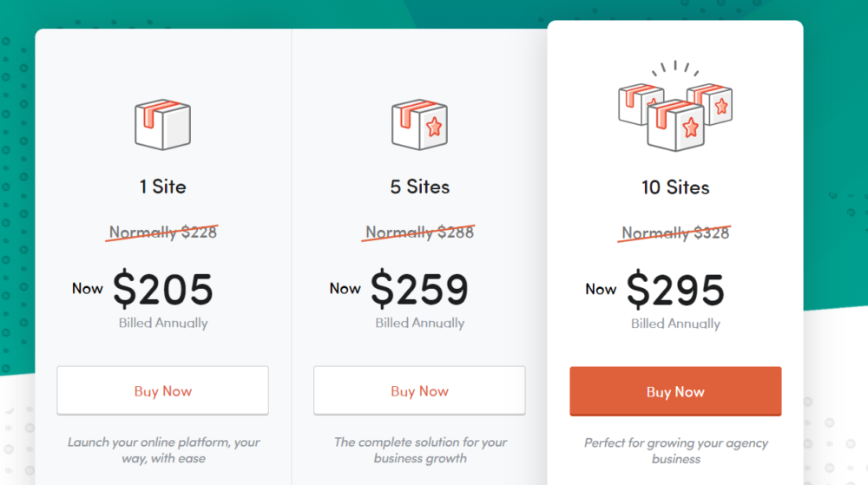
Task: Hit the orange Buy Now button for 10 Sites
Action: click(x=675, y=392)
